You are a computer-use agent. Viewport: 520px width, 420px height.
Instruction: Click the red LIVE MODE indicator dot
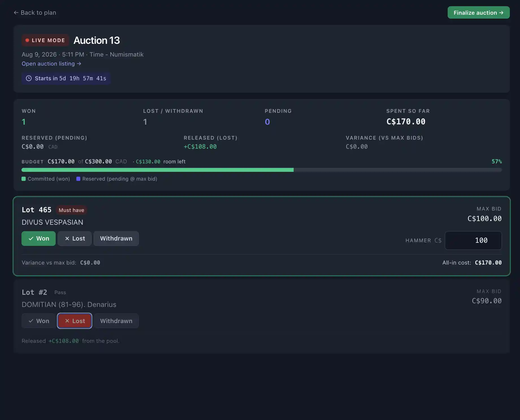(x=27, y=40)
